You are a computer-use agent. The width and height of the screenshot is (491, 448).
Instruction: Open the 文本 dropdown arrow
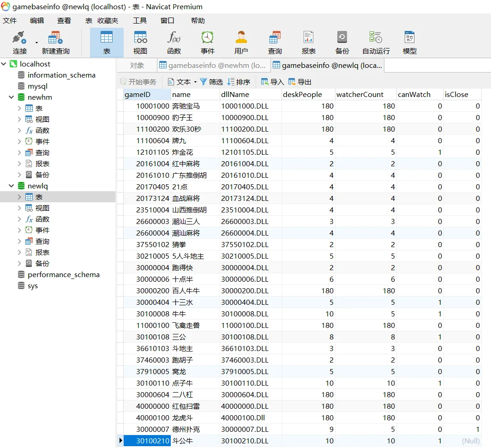(x=195, y=82)
